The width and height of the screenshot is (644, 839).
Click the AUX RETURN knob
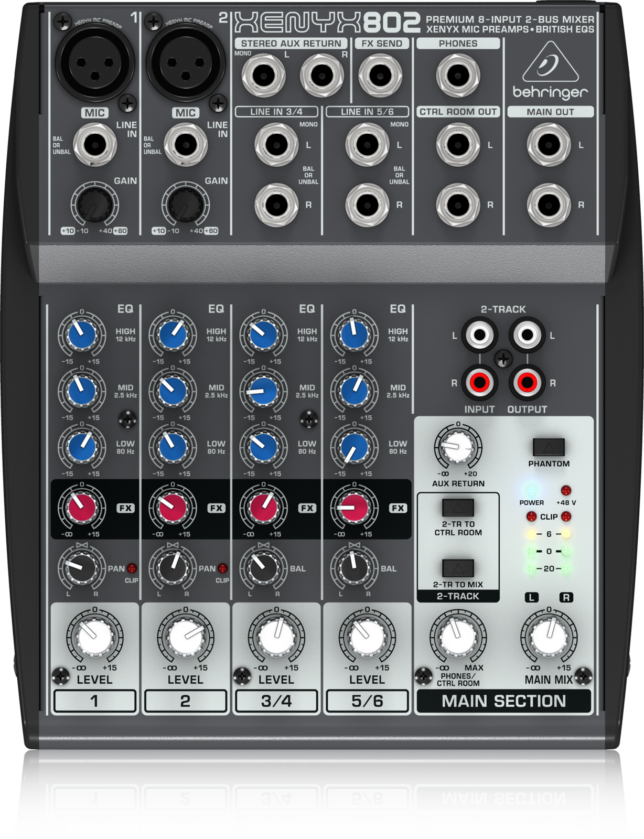[x=458, y=447]
